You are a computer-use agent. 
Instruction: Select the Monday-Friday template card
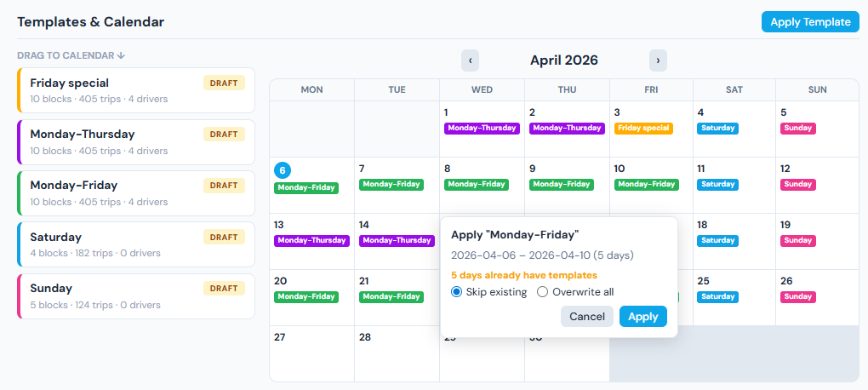136,192
